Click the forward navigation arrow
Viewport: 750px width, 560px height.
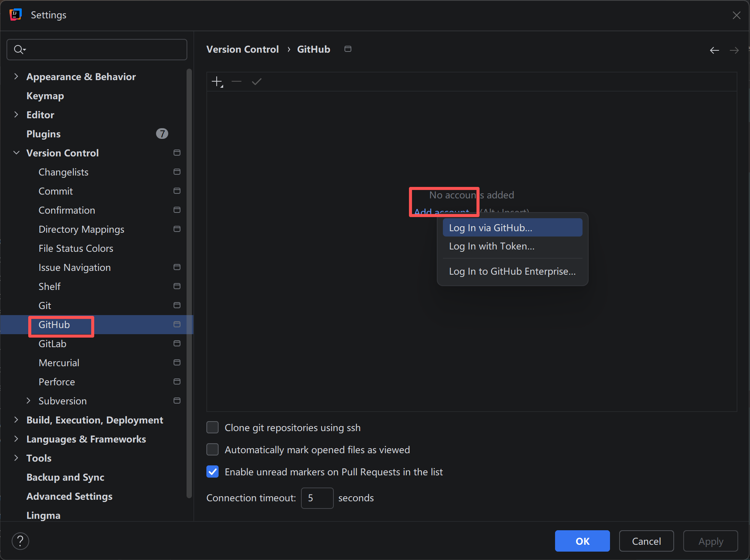coord(734,50)
